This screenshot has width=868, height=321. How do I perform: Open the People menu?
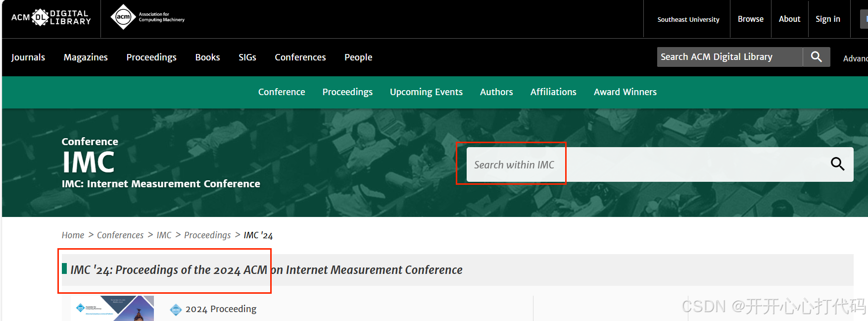358,57
